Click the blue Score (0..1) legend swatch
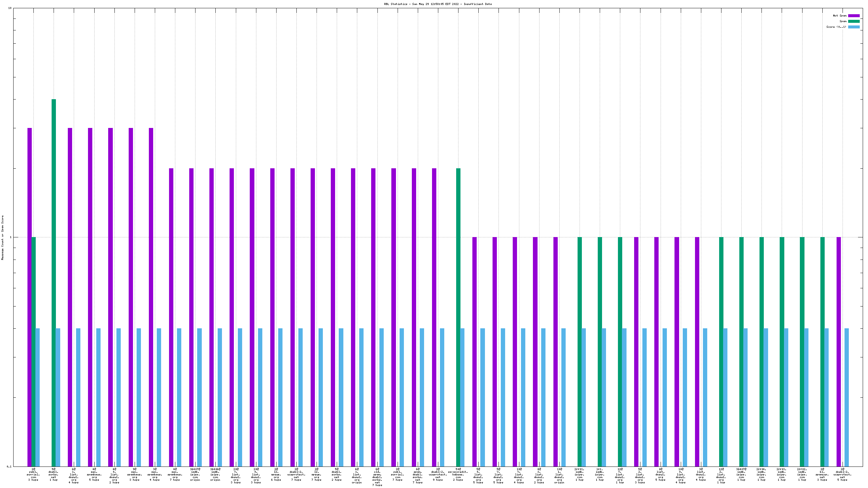868x488 pixels. tap(853, 27)
